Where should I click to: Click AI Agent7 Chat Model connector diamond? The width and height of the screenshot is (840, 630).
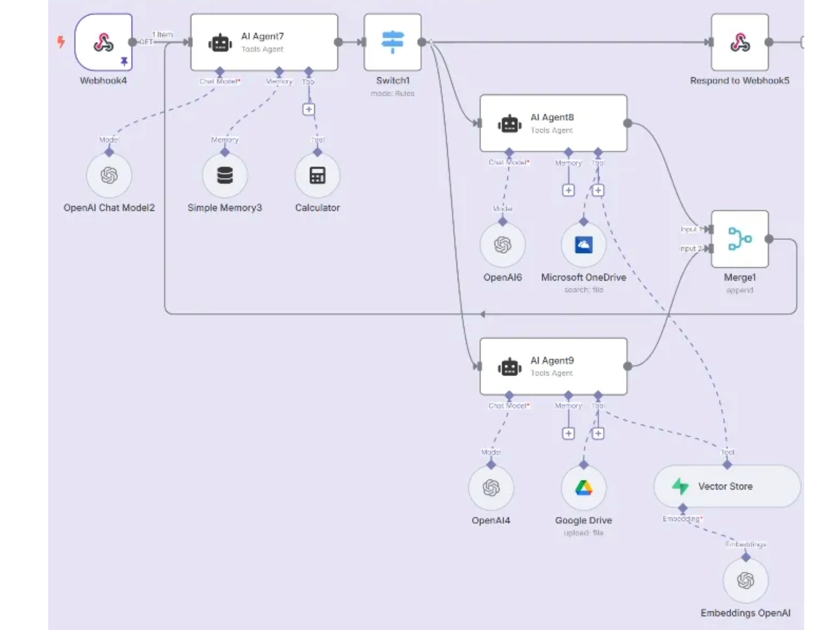(x=220, y=71)
